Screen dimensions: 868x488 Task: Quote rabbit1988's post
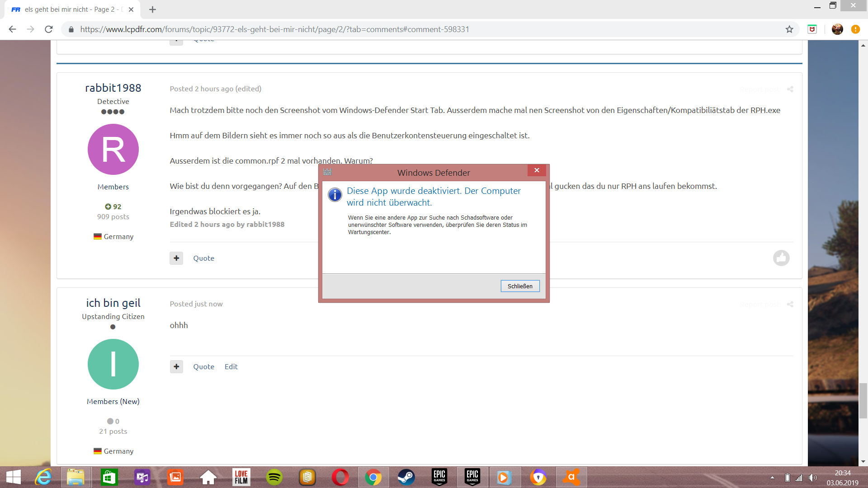203,258
